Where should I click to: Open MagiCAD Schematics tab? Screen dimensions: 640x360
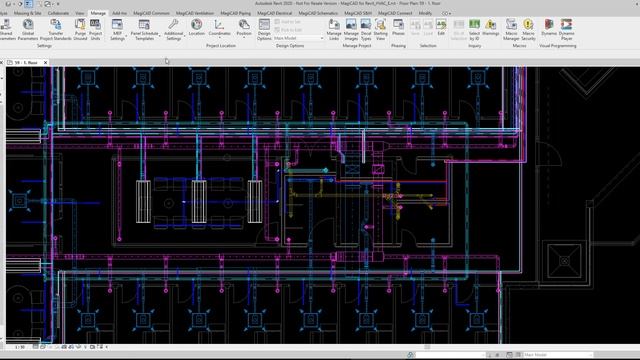[318, 13]
